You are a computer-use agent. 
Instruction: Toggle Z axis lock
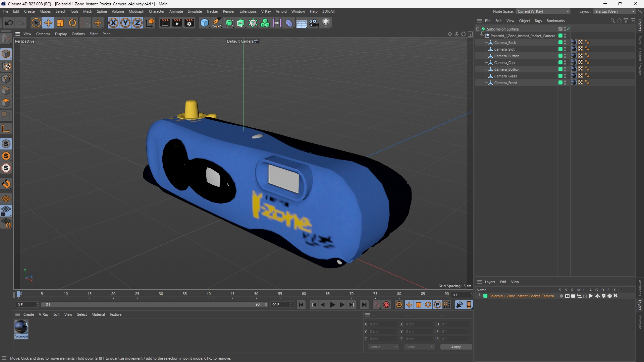138,23
